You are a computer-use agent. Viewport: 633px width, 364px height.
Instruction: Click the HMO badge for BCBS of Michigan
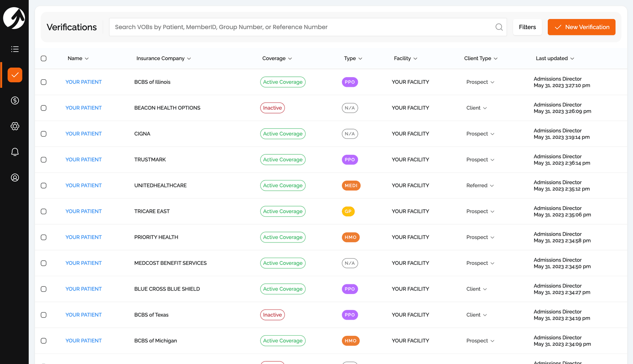[351, 341]
